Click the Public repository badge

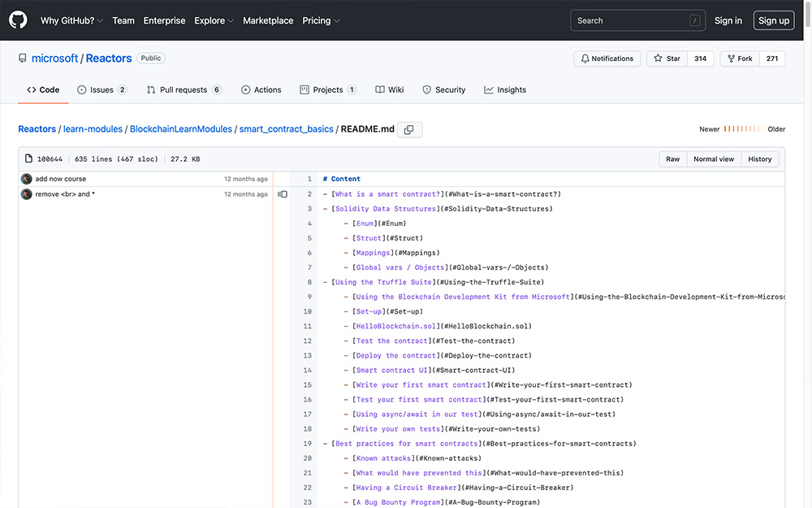coord(151,58)
